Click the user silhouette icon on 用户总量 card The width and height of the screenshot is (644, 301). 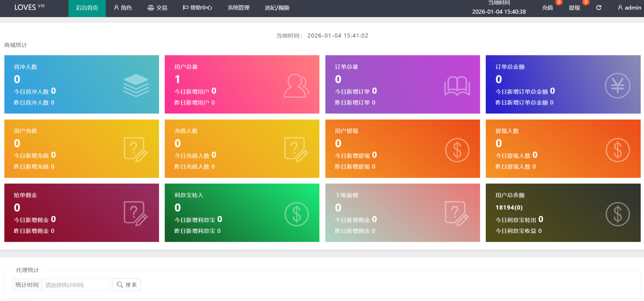[296, 86]
